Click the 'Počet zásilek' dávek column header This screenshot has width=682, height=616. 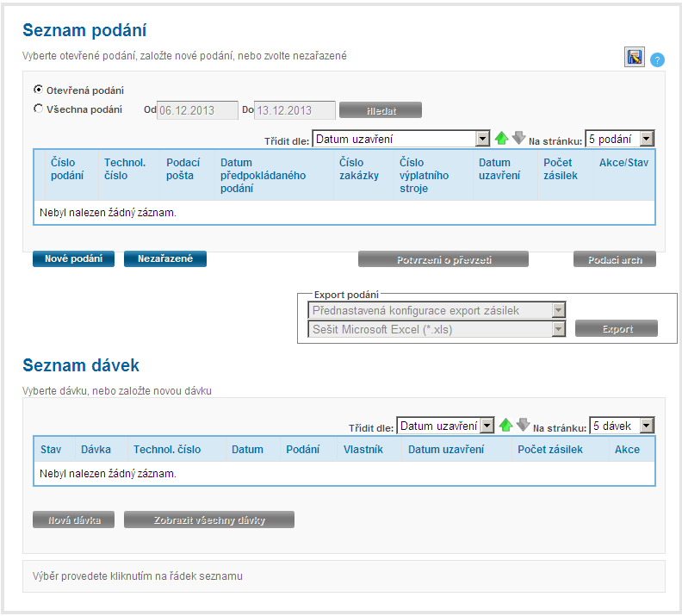tap(550, 450)
